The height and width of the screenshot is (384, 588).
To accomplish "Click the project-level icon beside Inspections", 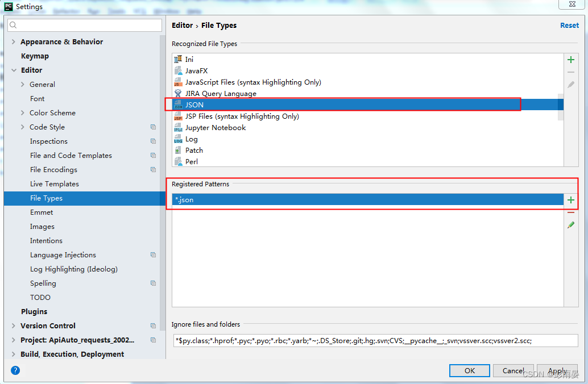I will tap(153, 141).
